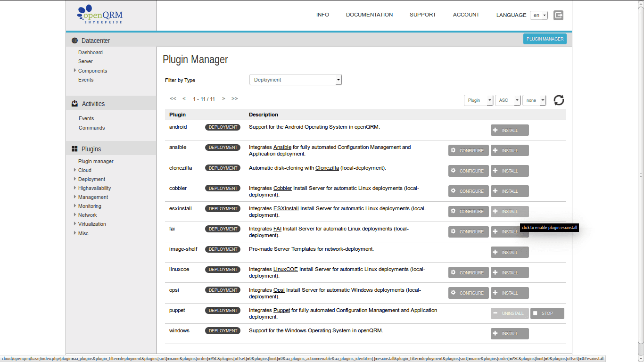This screenshot has width=644, height=362.
Task: Expand the Highavailability plugins group
Action: tap(74, 188)
